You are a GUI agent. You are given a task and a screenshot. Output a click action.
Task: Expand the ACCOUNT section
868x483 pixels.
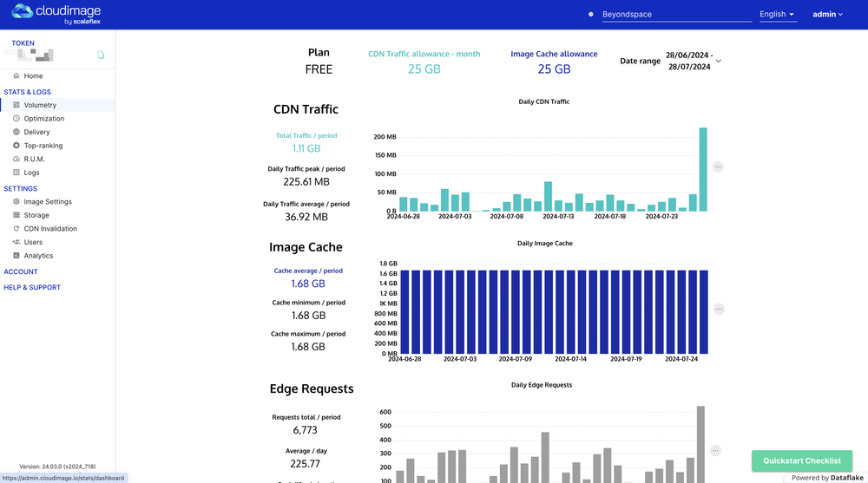[x=21, y=271]
